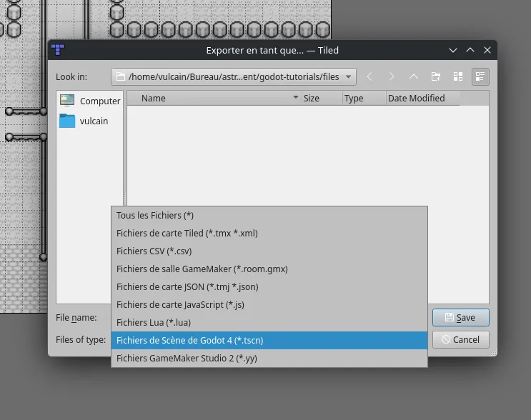
Task: Switch to icon list view
Action: (x=458, y=77)
